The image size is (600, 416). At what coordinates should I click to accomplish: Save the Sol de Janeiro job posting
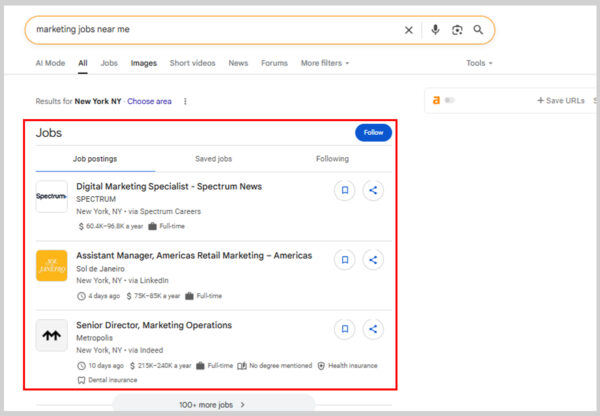[x=344, y=260]
